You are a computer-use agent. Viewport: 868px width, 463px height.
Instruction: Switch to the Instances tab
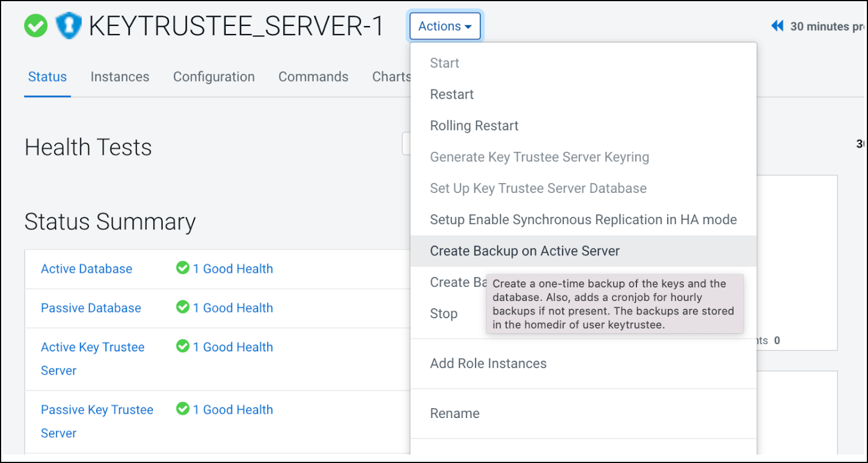pos(119,77)
